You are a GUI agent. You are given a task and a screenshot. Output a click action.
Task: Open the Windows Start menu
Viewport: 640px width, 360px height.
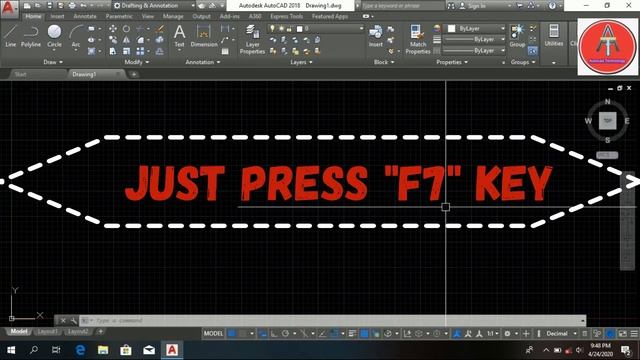(11, 350)
